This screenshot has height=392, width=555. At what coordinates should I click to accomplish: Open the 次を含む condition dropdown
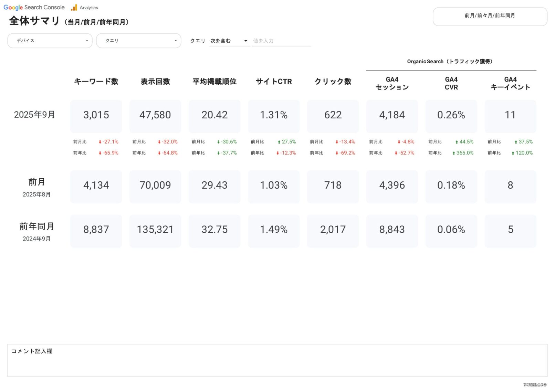[229, 41]
